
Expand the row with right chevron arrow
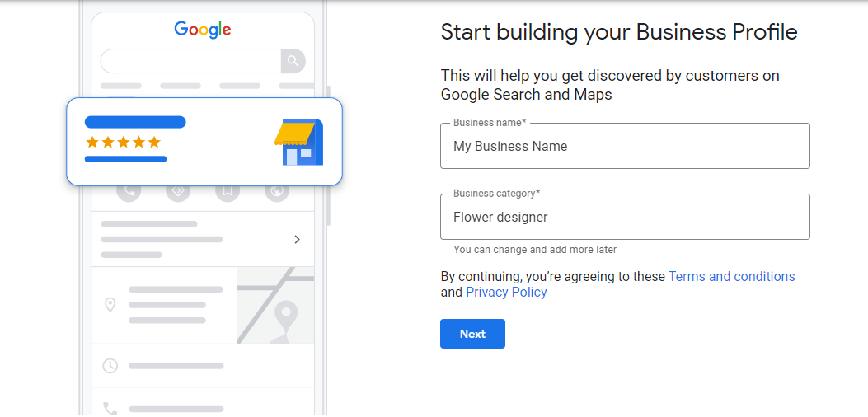pyautogui.click(x=203, y=239)
